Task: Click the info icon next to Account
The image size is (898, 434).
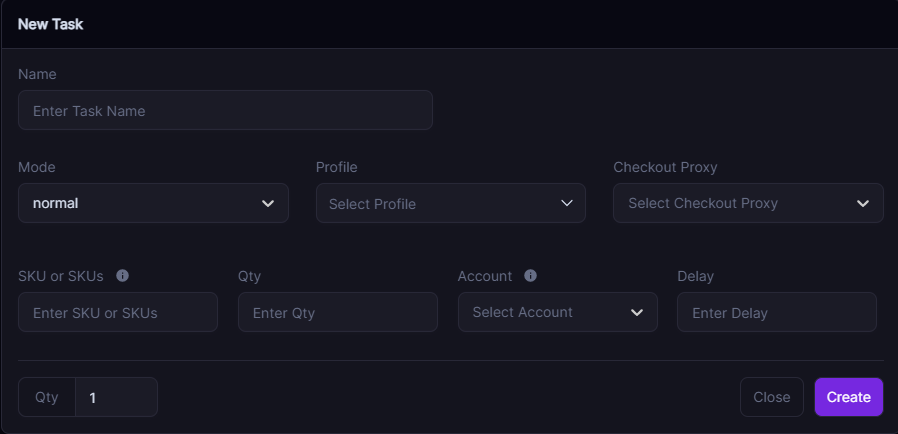Action: (531, 276)
